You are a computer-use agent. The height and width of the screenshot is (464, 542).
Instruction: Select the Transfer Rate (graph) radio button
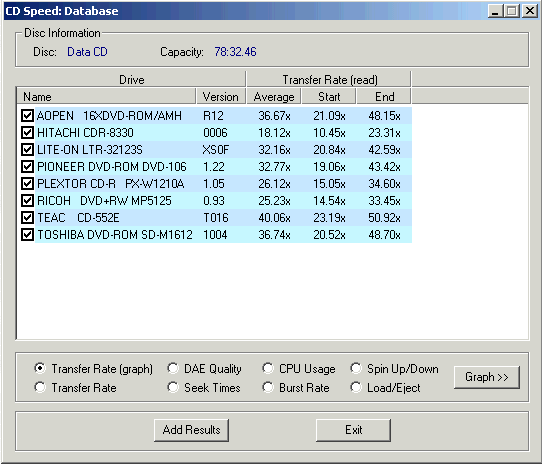point(40,368)
